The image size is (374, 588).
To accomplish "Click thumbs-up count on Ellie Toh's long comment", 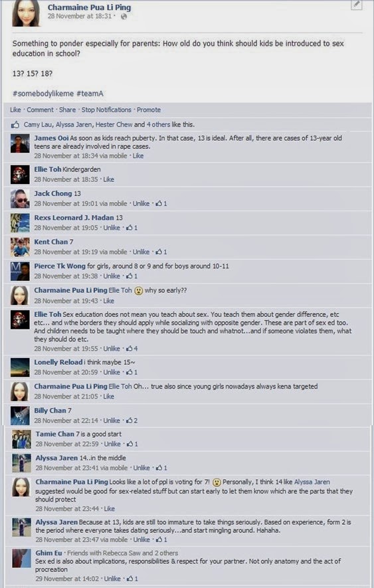I will (132, 349).
